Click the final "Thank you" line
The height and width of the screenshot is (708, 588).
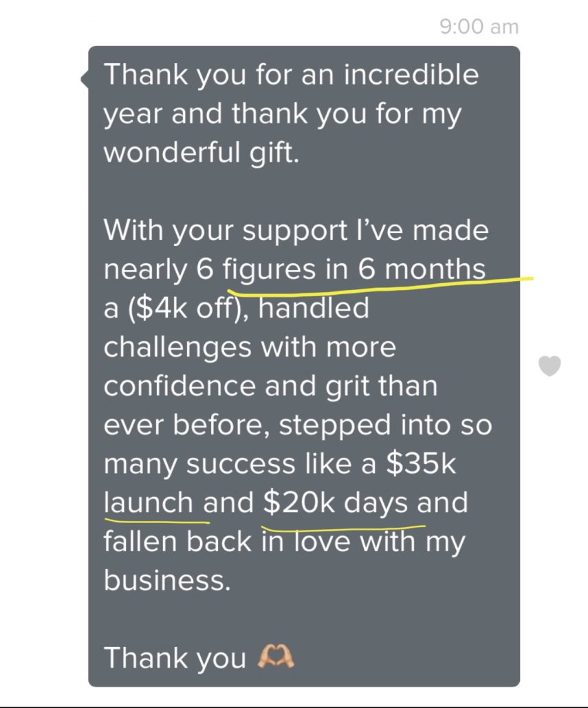tap(175, 658)
